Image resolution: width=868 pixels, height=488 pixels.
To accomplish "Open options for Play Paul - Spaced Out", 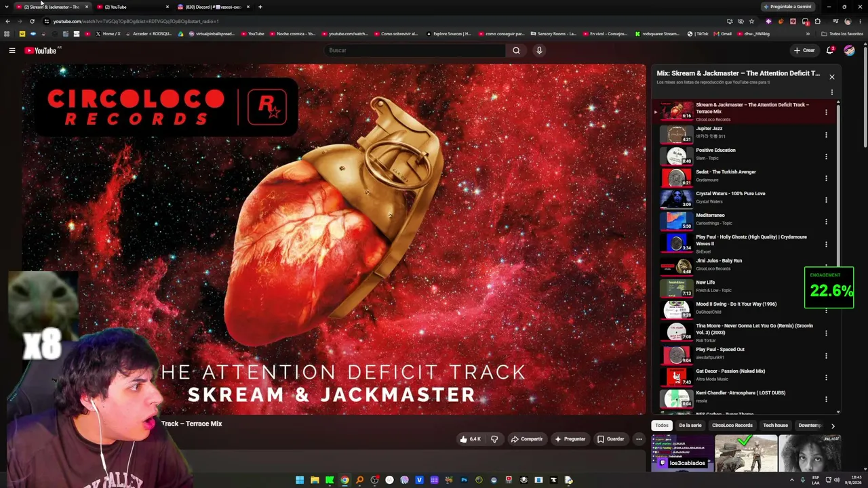I will [x=826, y=356].
